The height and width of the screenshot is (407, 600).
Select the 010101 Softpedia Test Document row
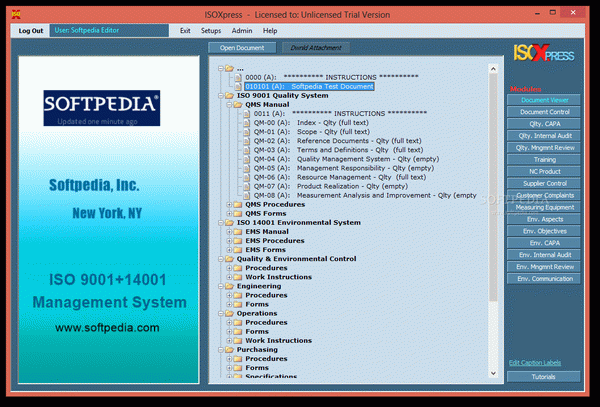tap(309, 86)
